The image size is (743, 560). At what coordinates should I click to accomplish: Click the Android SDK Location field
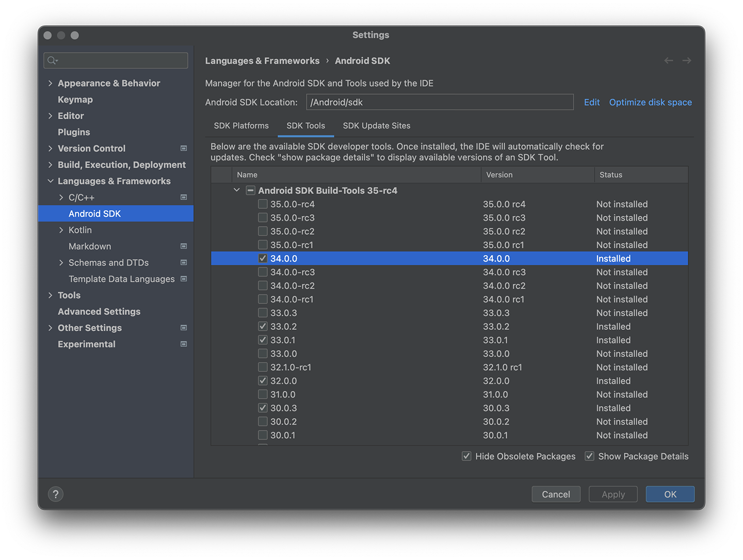pos(440,102)
